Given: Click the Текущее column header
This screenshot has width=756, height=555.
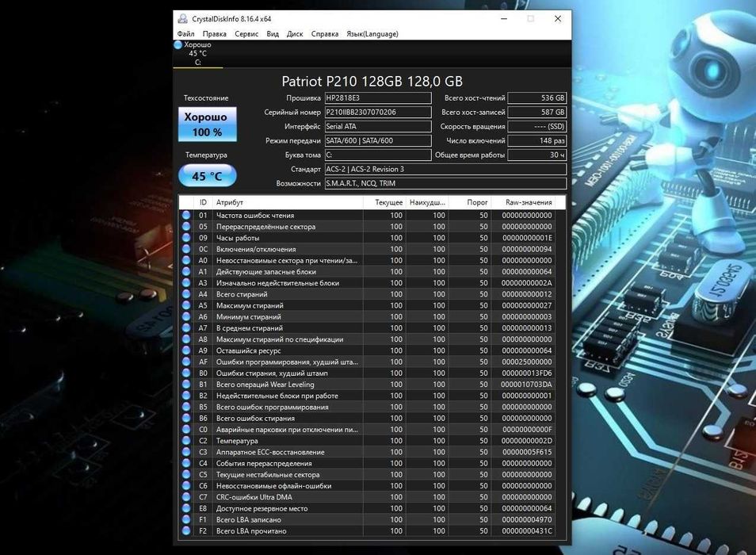Looking at the screenshot, I should coord(384,202).
